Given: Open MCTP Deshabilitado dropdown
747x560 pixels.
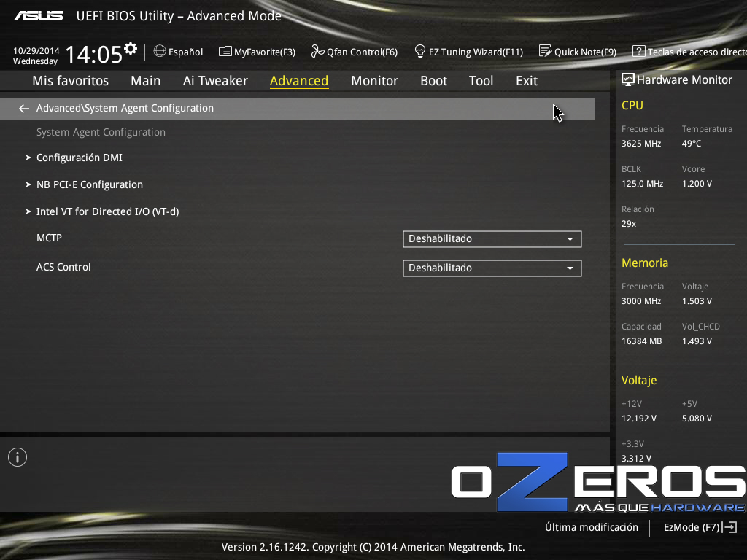Looking at the screenshot, I should tap(492, 239).
